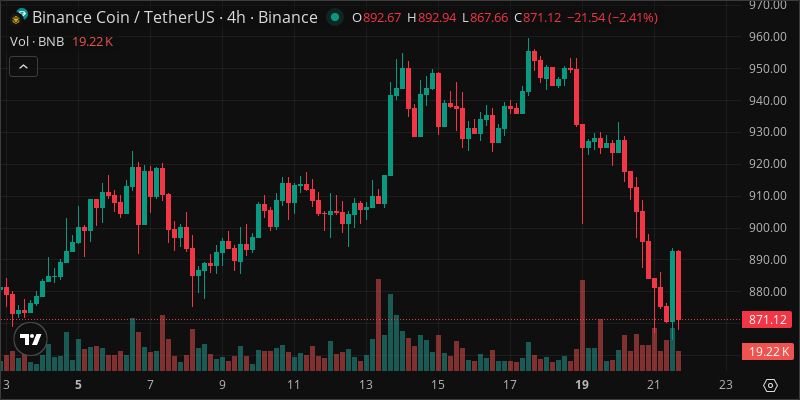Click date label 5 on time axis
This screenshot has height=400, width=800.
pos(78,385)
